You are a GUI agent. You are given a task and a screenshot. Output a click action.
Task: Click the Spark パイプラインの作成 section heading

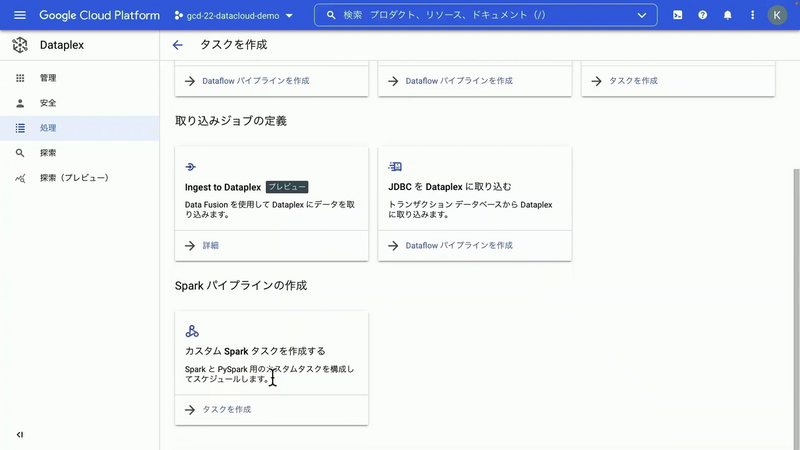click(241, 285)
